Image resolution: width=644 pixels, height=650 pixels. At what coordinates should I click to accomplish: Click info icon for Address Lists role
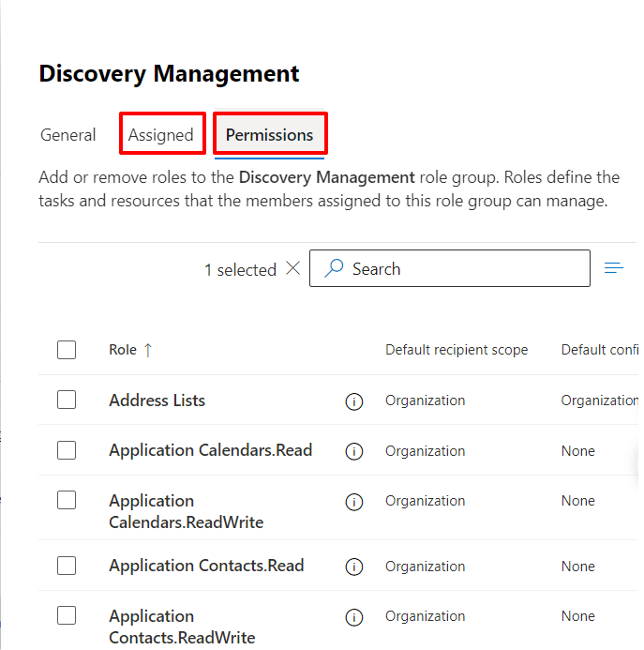click(354, 401)
